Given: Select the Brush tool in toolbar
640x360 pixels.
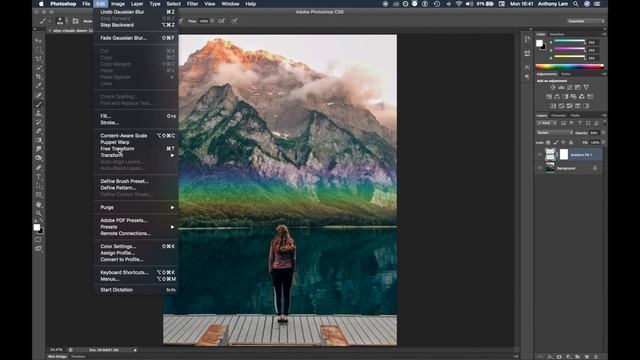Looking at the screenshot, I should [38, 104].
